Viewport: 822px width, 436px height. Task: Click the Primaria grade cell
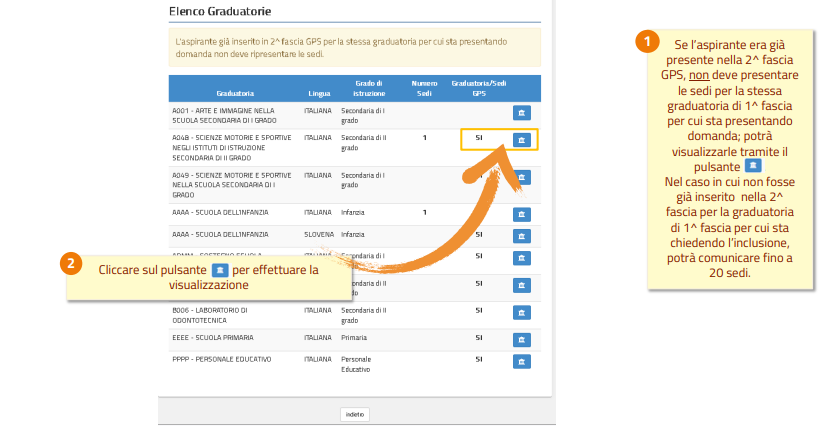[x=354, y=337]
